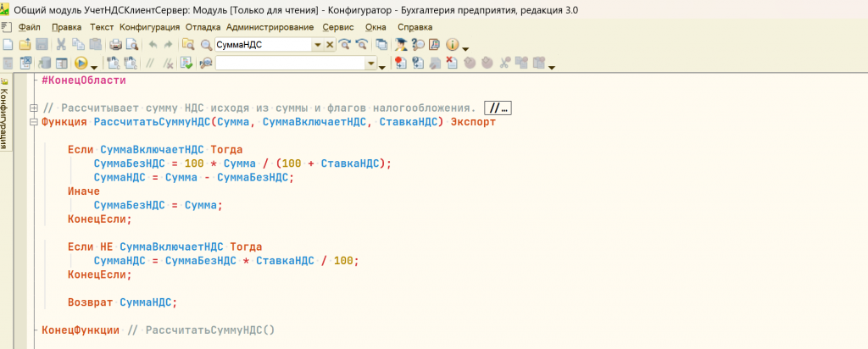Undo last action arrow icon
Viewport: 868px width, 349px height.
[x=153, y=45]
